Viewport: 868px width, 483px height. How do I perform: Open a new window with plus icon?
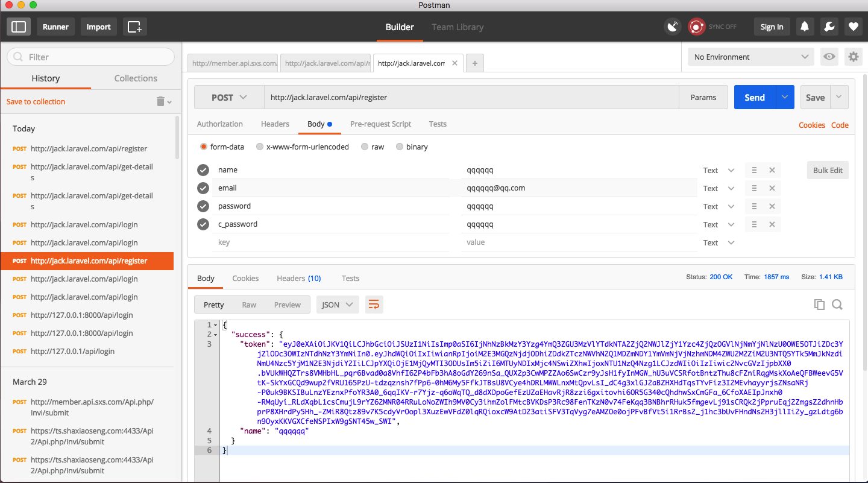point(135,27)
